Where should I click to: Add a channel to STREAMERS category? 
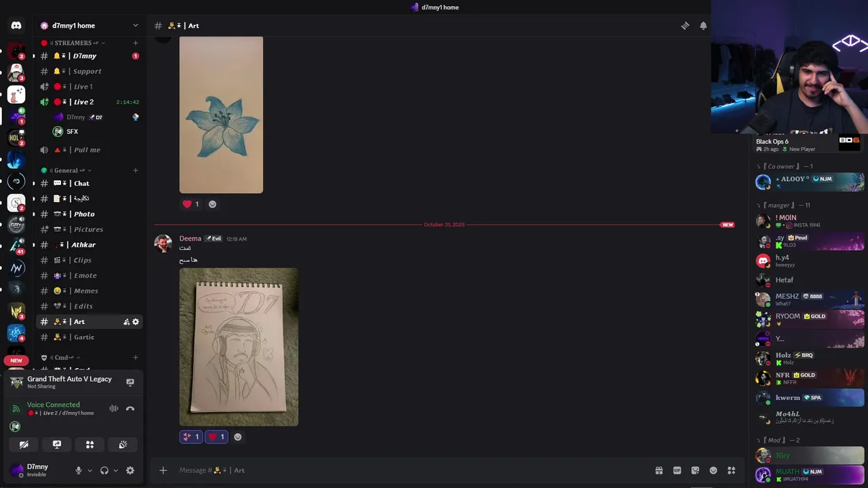pyautogui.click(x=136, y=43)
